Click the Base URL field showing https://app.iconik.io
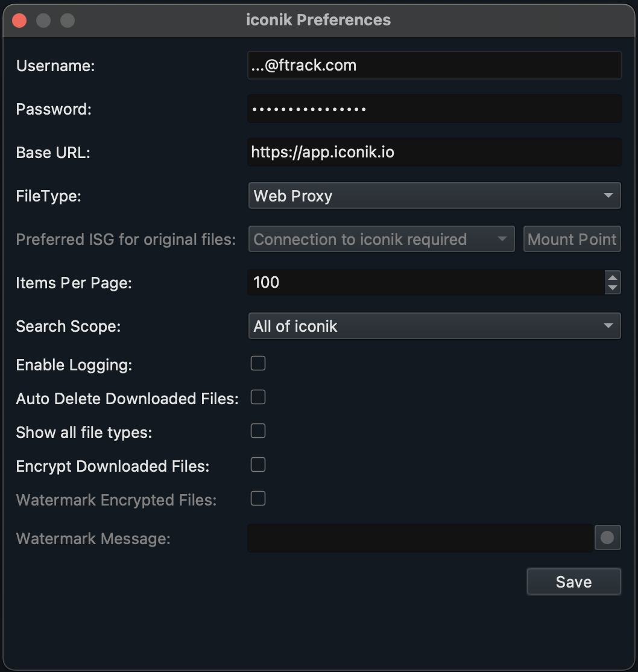Image resolution: width=638 pixels, height=672 pixels. tap(422, 152)
